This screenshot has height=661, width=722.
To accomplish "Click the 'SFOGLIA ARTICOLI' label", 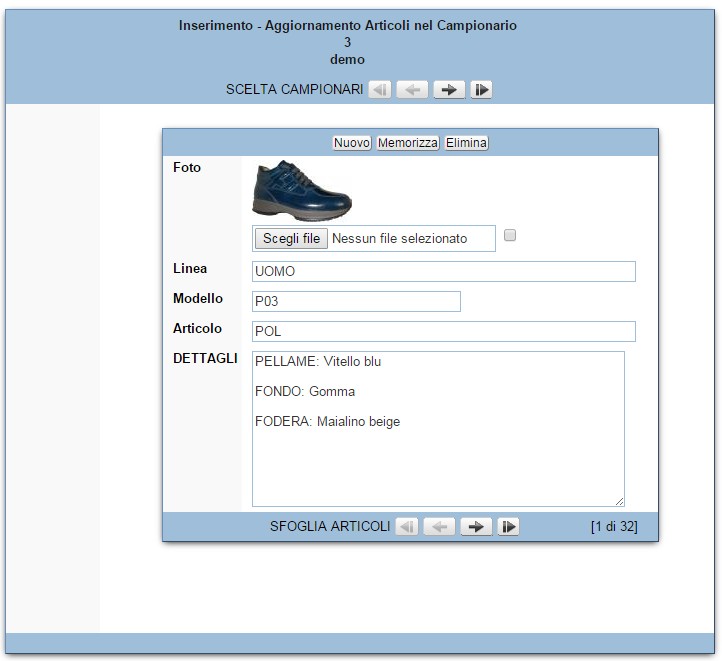I will pos(330,526).
